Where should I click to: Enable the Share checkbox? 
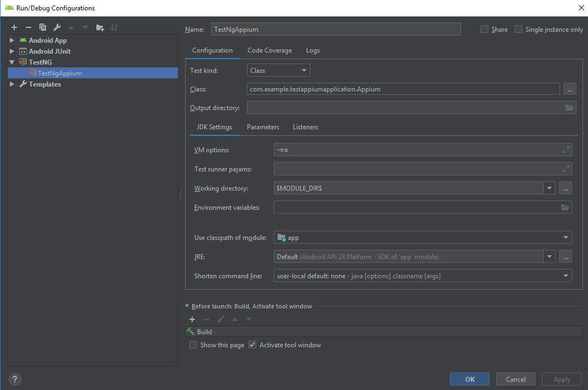click(485, 29)
